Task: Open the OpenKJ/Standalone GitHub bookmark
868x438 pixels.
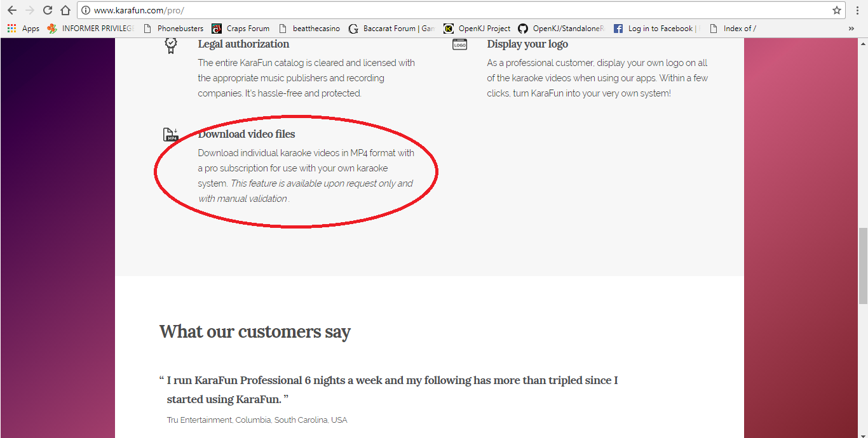Action: click(x=561, y=29)
